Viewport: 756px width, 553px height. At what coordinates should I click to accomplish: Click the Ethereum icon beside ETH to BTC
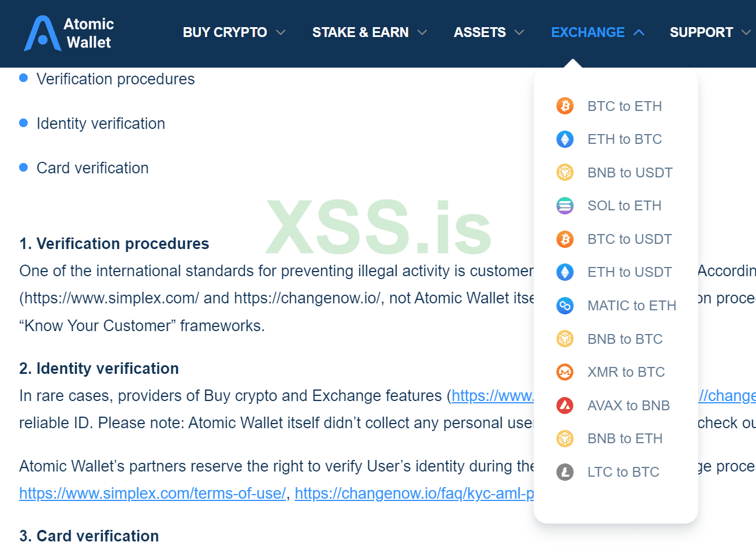(x=565, y=139)
